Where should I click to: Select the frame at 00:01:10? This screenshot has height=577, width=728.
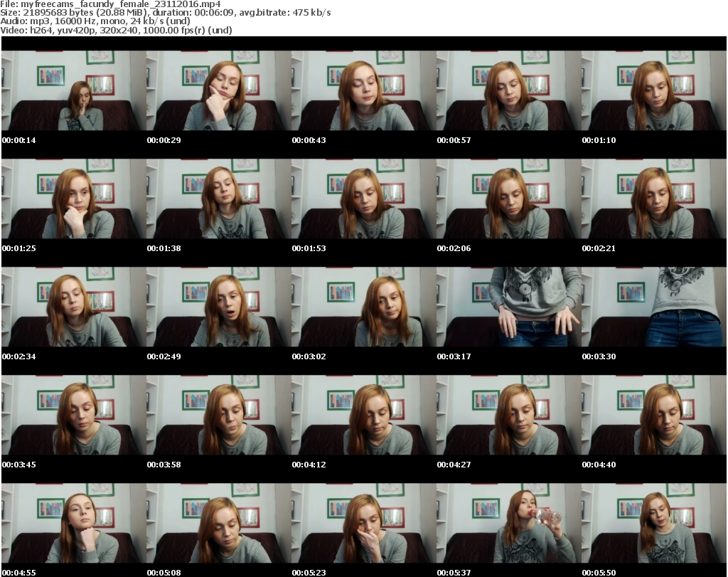(x=654, y=90)
